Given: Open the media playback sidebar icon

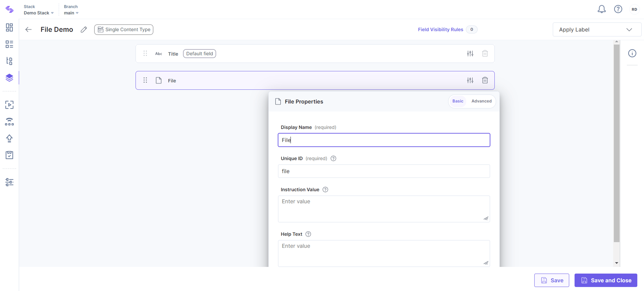Looking at the screenshot, I should pyautogui.click(x=9, y=105).
